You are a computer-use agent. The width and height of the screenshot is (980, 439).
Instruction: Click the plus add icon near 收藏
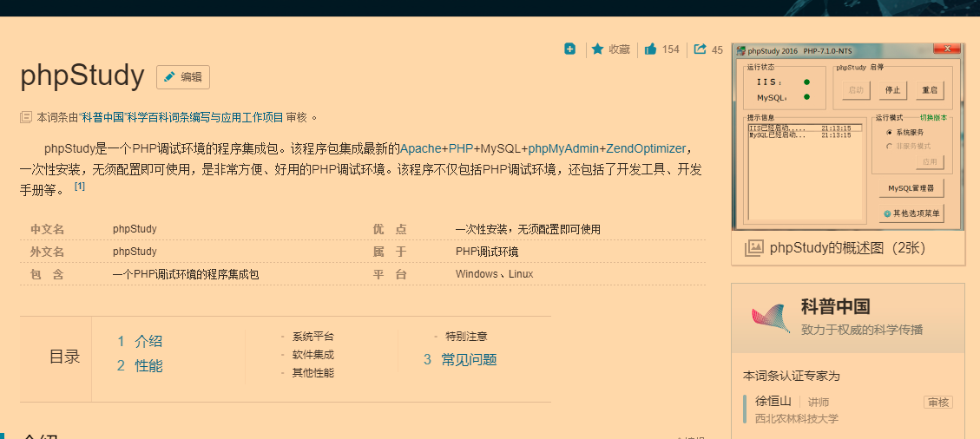click(x=569, y=49)
